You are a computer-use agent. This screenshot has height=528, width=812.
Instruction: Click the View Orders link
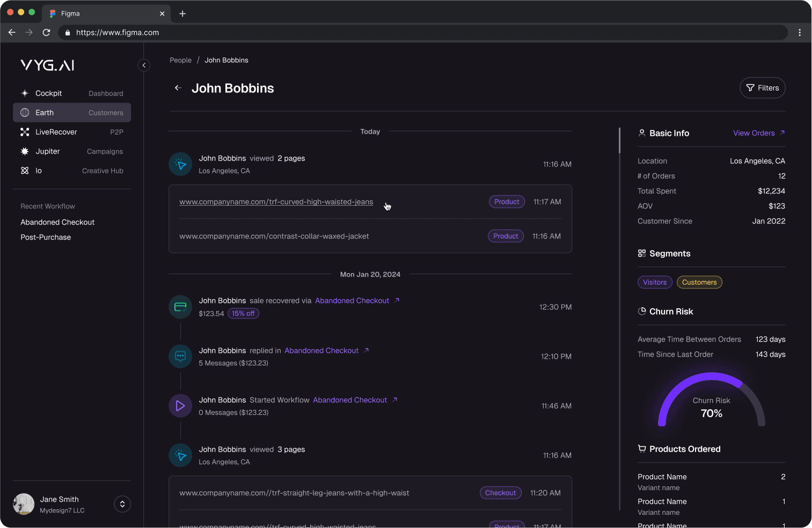754,133
